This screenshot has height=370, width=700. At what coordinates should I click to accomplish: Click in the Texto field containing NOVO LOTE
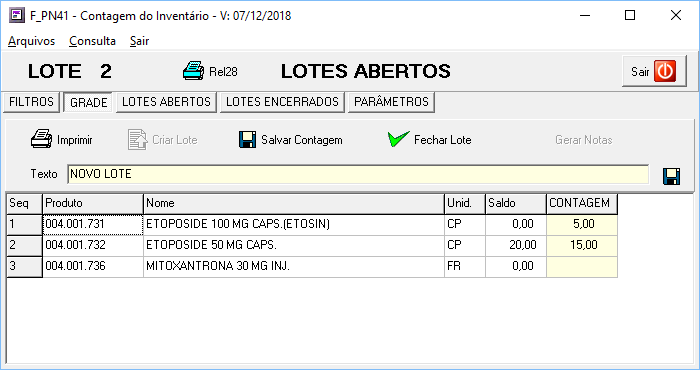pyautogui.click(x=358, y=174)
